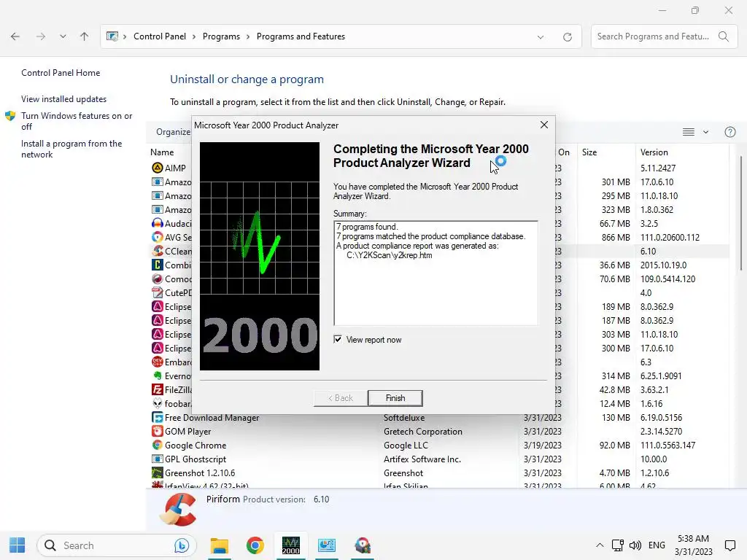Click Install a program from the network
The width and height of the screenshot is (747, 560).
coord(71,149)
